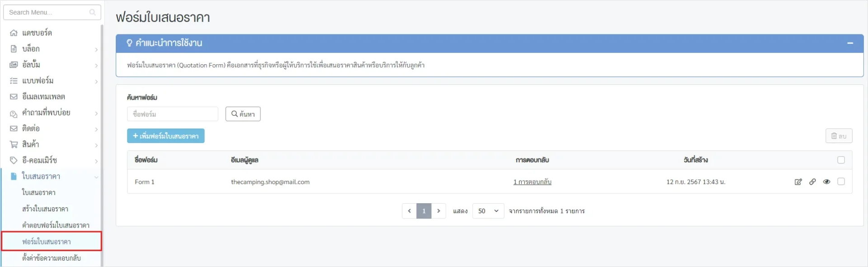868x267 pixels.
Task: Click the copy link icon for Form 1
Action: (812, 182)
